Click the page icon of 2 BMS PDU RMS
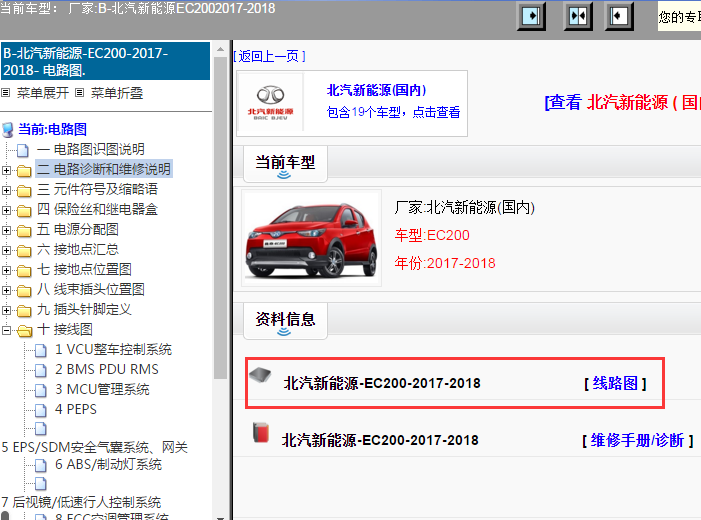701x520 pixels. tap(41, 370)
